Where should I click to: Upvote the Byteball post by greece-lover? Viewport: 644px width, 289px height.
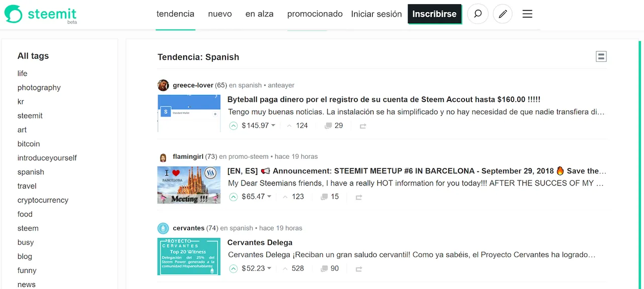click(233, 126)
